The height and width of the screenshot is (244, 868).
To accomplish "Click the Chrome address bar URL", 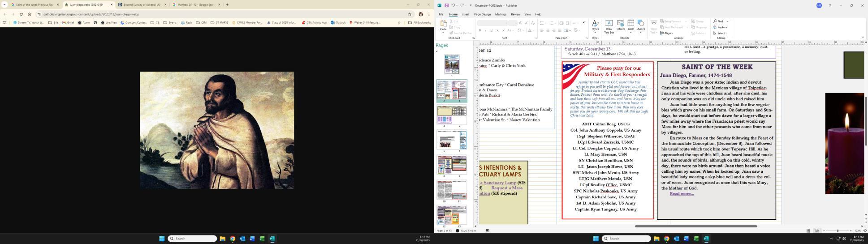I will point(91,14).
